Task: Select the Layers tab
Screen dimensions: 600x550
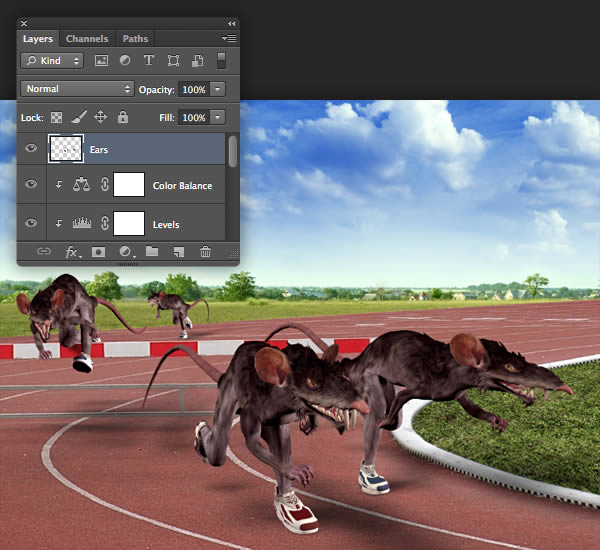Action: pos(38,39)
